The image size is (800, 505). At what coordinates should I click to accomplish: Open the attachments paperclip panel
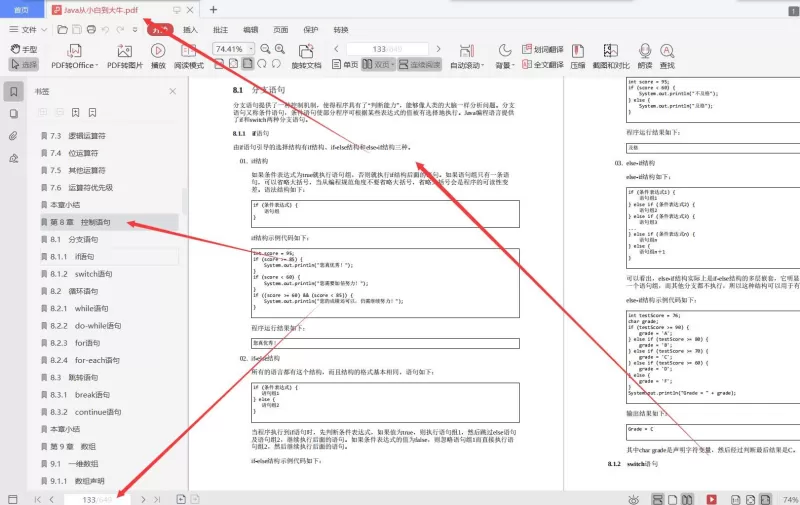(13, 136)
